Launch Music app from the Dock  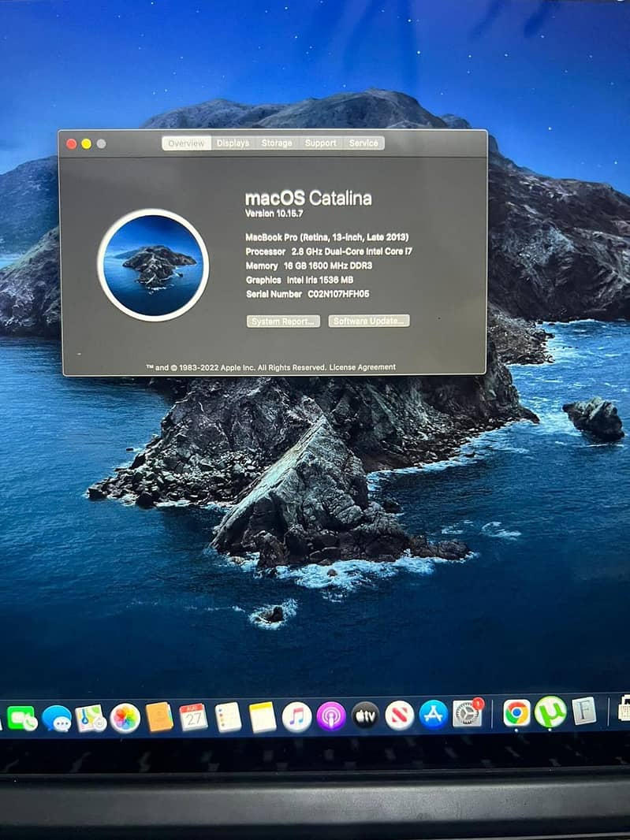tap(296, 717)
